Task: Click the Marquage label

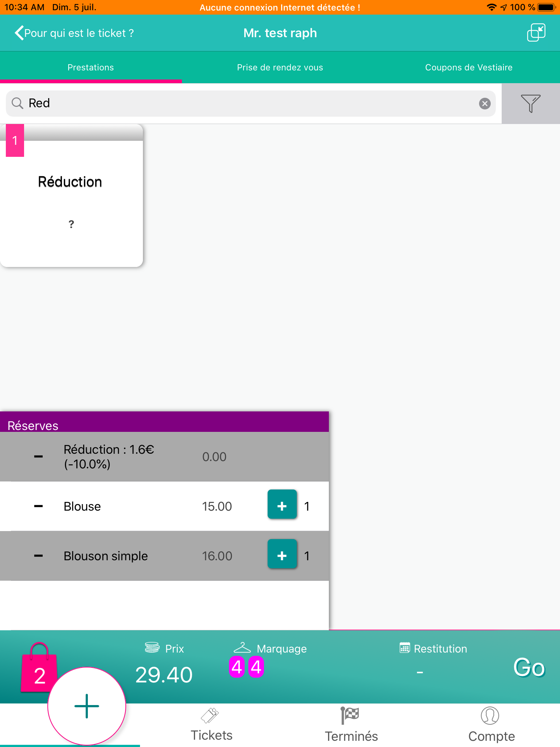Action: click(x=282, y=649)
